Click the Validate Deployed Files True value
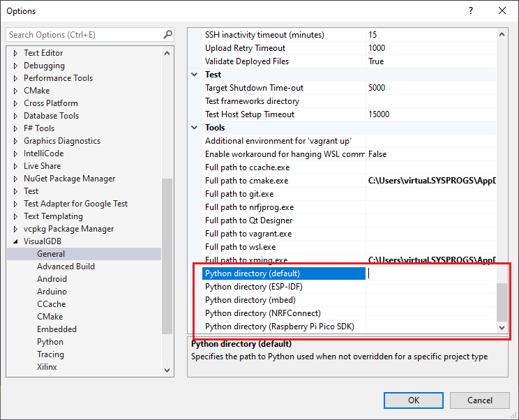 tap(376, 61)
